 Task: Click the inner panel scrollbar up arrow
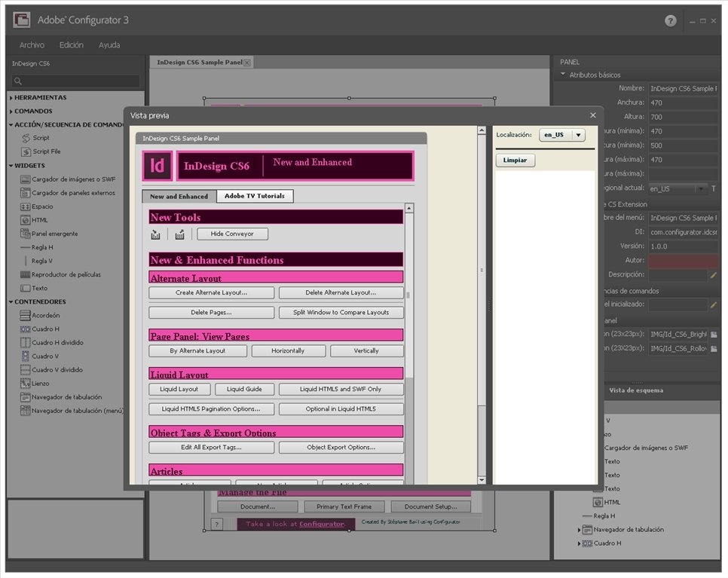(x=409, y=208)
